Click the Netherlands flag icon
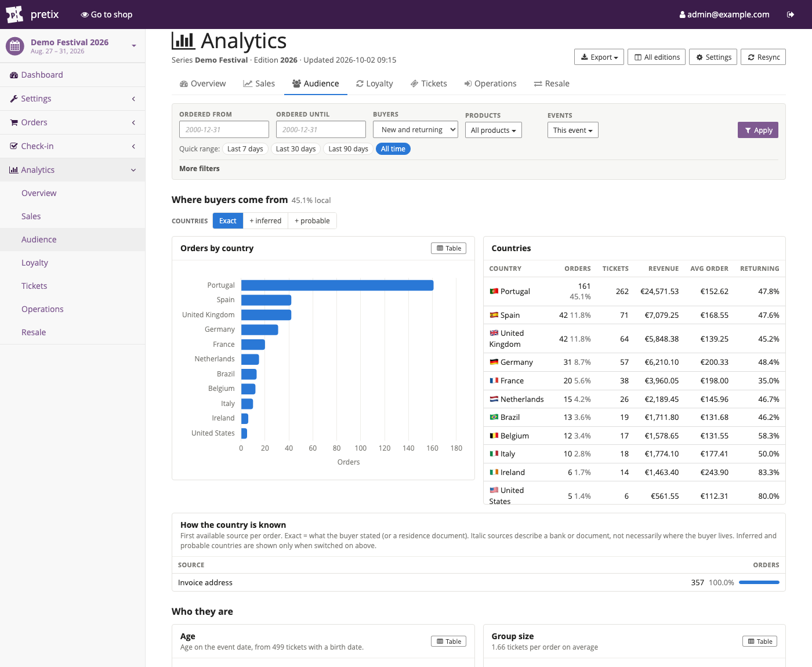 (494, 399)
